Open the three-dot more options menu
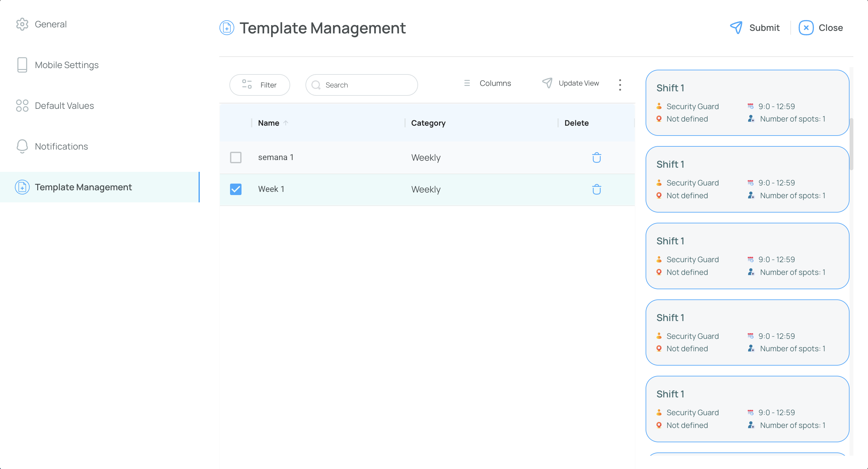This screenshot has height=469, width=868. pos(620,85)
